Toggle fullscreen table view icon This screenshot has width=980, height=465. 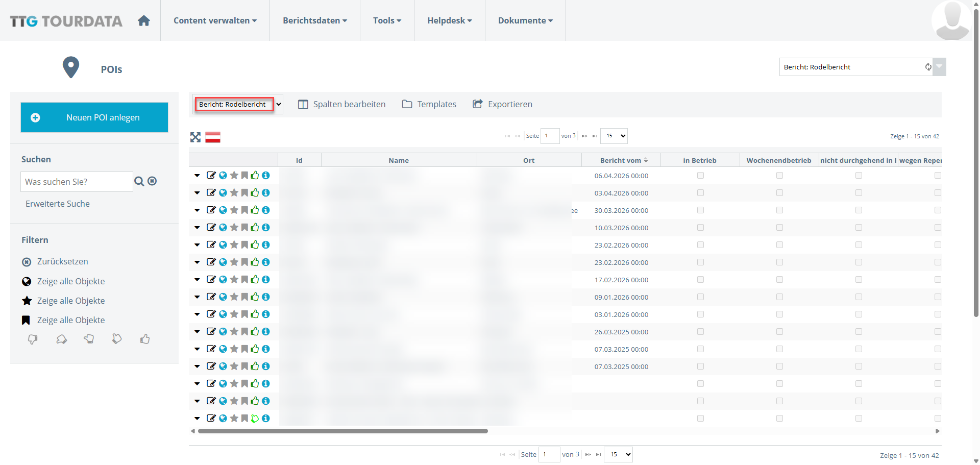tap(195, 137)
